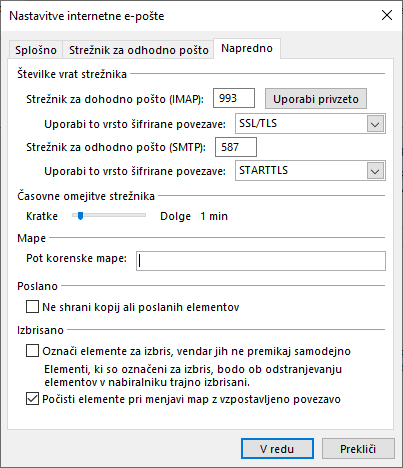
Task: Click the server timeout slider handle
Action: [x=80, y=216]
